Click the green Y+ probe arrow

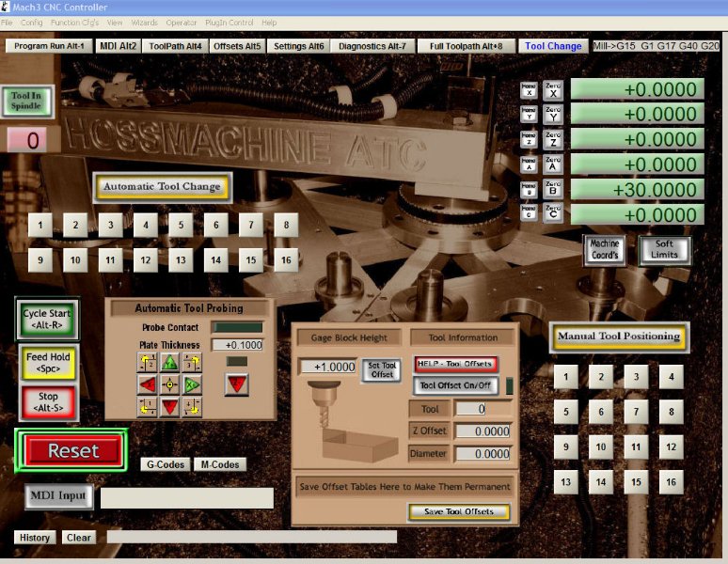tap(169, 363)
